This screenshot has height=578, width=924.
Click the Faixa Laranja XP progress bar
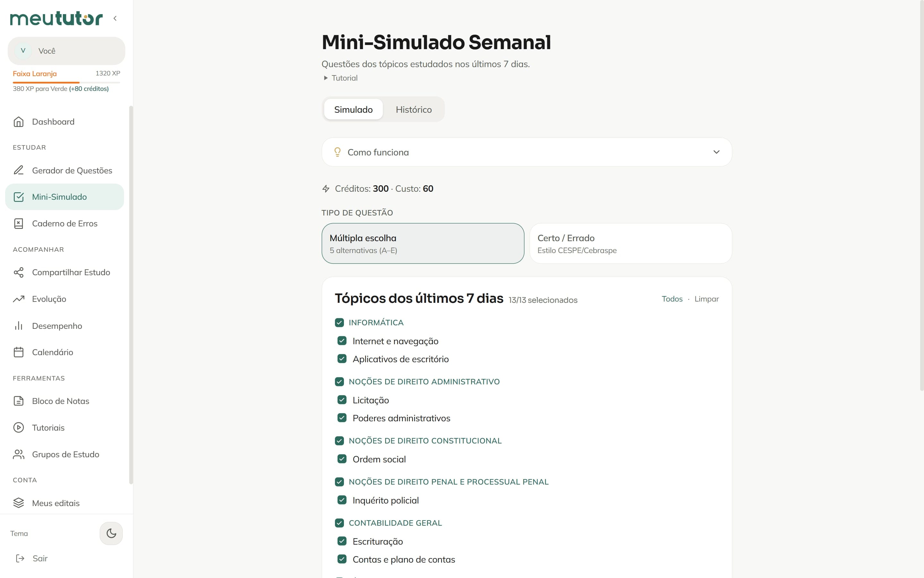[66, 83]
